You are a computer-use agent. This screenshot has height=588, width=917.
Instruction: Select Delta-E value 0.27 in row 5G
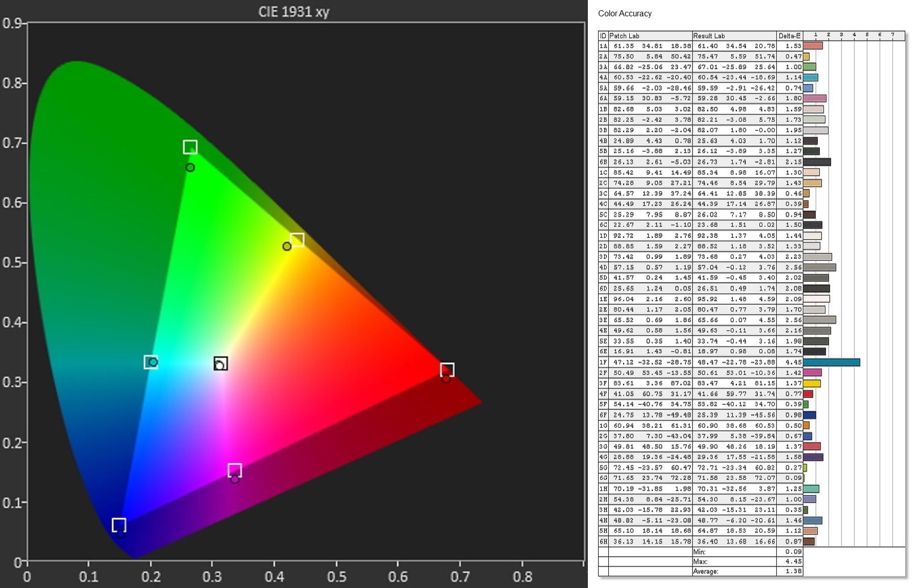[x=794, y=468]
